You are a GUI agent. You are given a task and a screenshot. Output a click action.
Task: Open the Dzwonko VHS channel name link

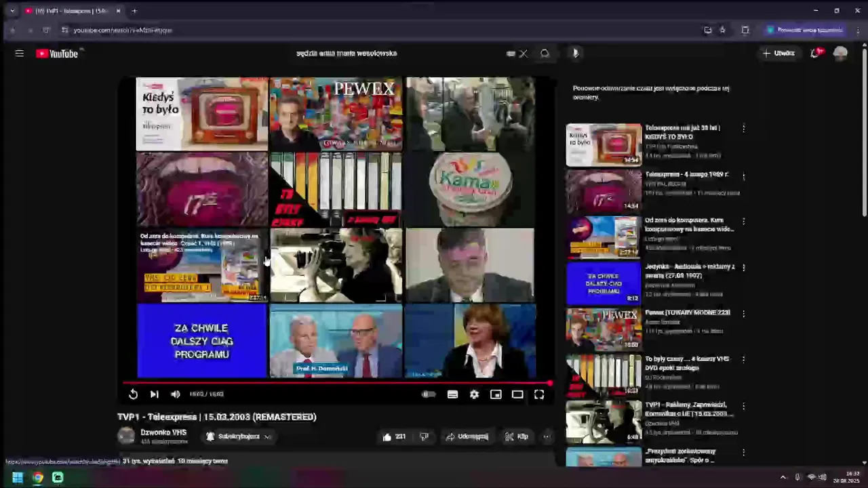[x=163, y=432]
